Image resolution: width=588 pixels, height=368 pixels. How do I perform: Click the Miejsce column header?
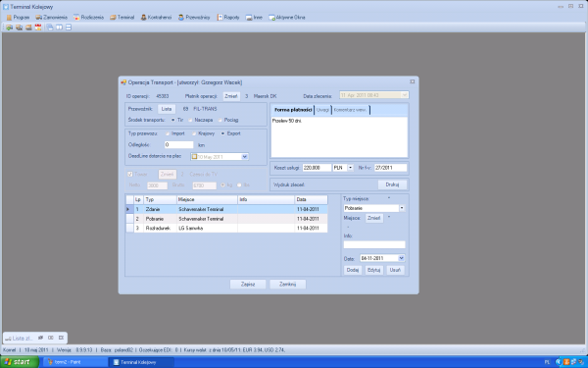click(x=207, y=200)
